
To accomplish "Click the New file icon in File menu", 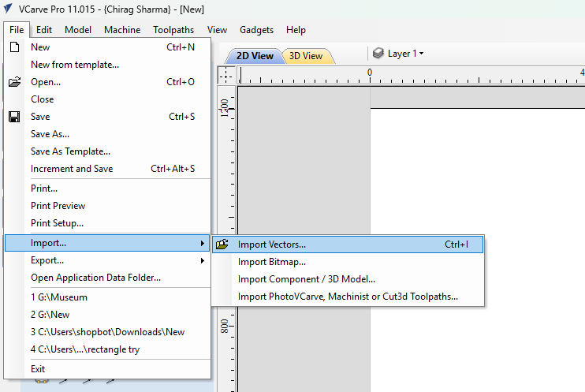I will coord(14,47).
